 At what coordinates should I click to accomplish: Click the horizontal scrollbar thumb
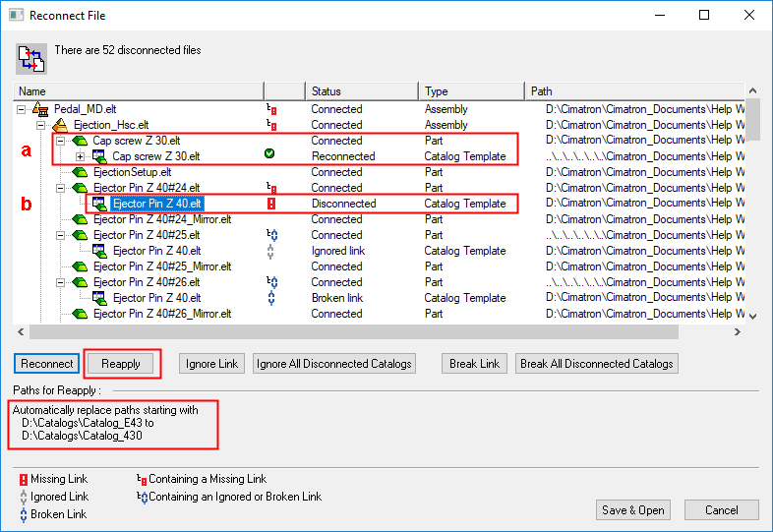(353, 331)
